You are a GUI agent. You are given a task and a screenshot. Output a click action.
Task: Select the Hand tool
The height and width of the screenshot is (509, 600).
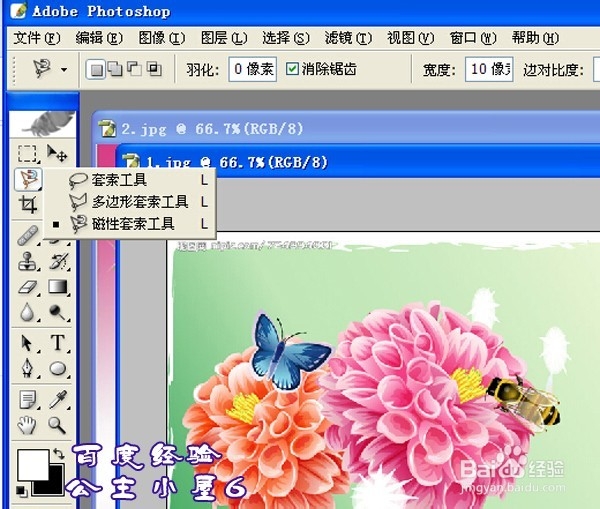coord(27,425)
